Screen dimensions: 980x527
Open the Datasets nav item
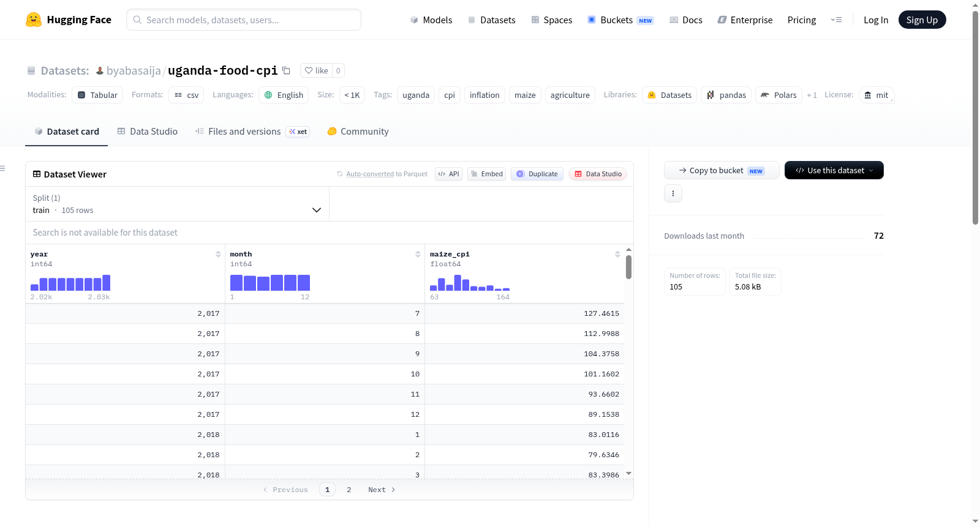tap(491, 20)
